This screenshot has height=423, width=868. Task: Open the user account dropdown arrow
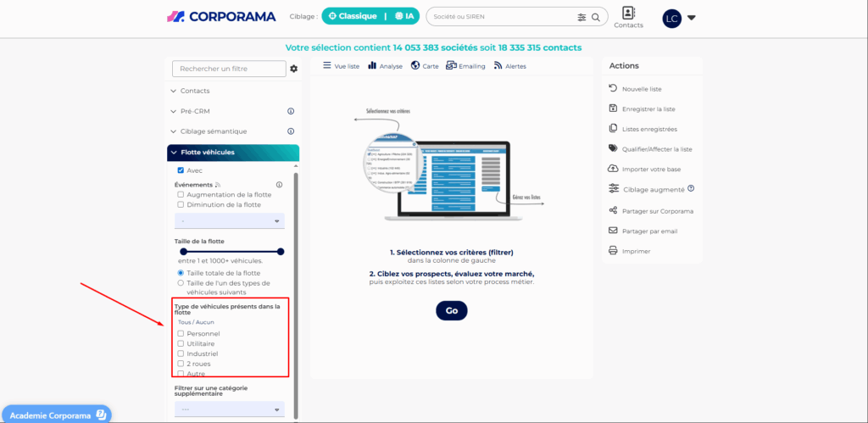[692, 18]
